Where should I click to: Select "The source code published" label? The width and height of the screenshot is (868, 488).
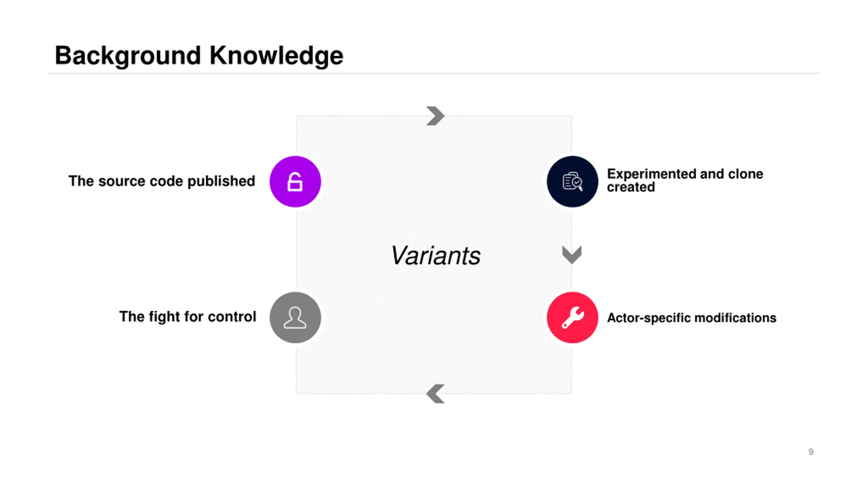point(162,181)
